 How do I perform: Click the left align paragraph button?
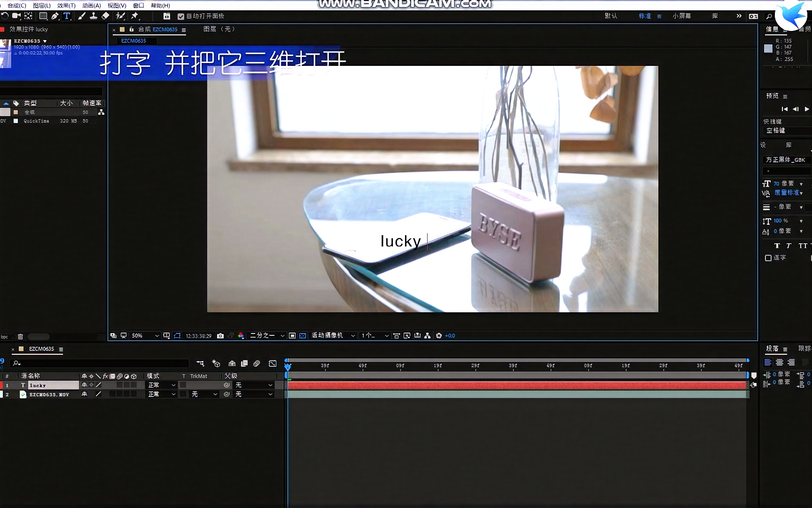click(768, 363)
